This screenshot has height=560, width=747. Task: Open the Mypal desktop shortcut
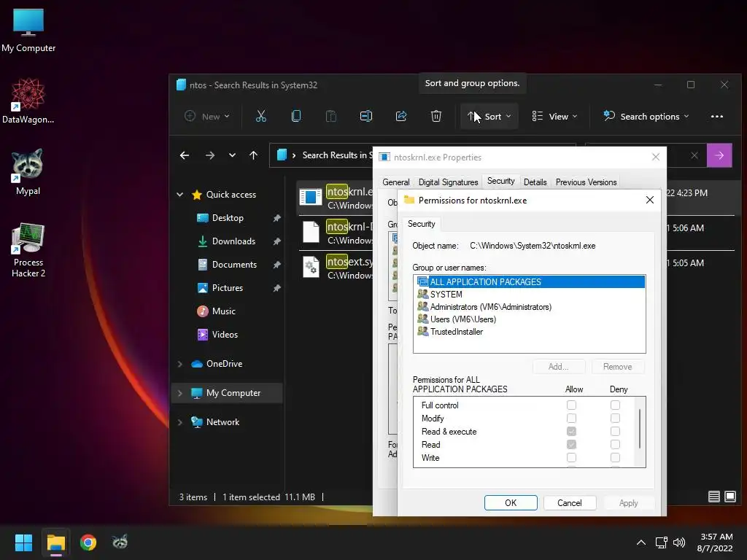[x=28, y=172]
